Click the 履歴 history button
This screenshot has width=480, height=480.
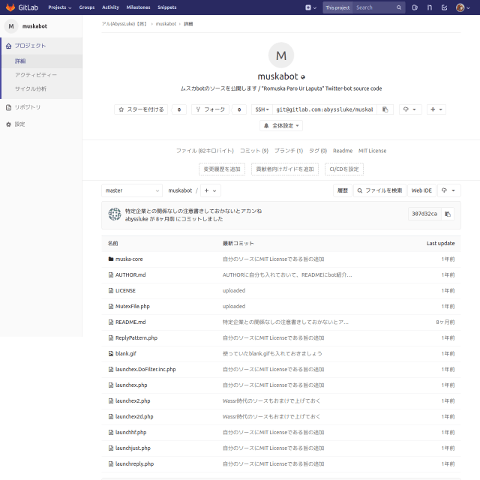pyautogui.click(x=343, y=190)
